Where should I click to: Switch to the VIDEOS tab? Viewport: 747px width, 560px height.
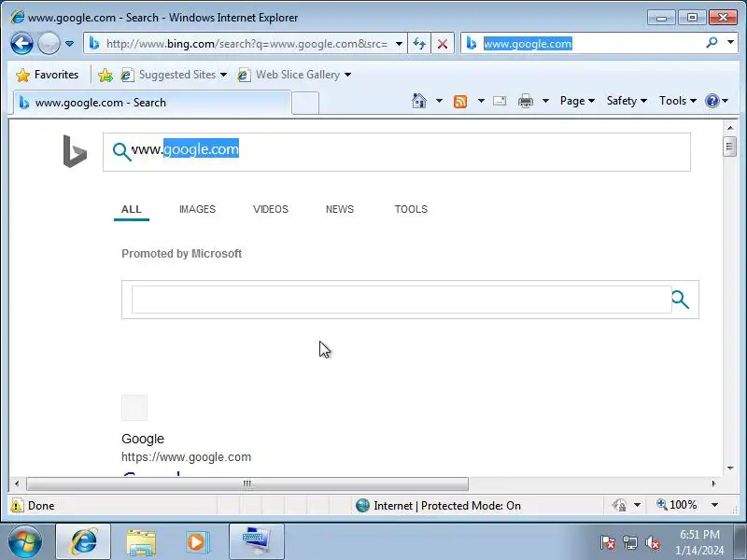pos(271,209)
